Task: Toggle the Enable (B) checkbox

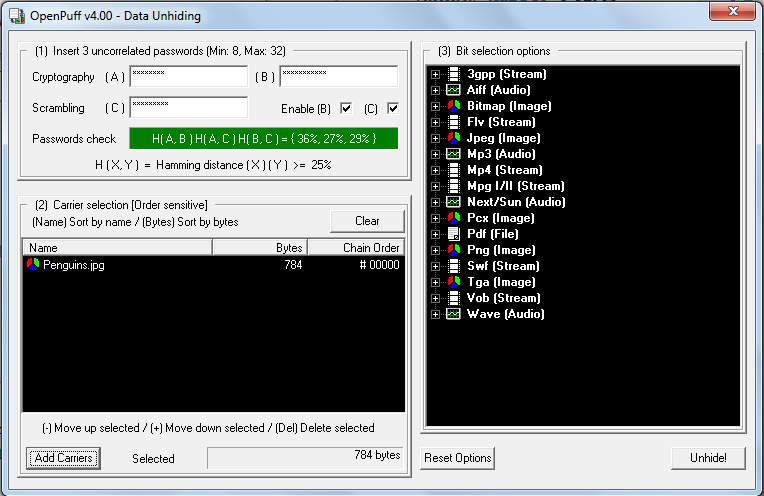Action: [346, 108]
